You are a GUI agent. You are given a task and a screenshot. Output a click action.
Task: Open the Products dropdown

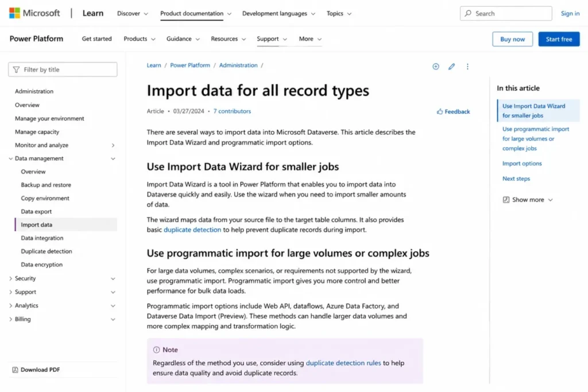pos(140,38)
